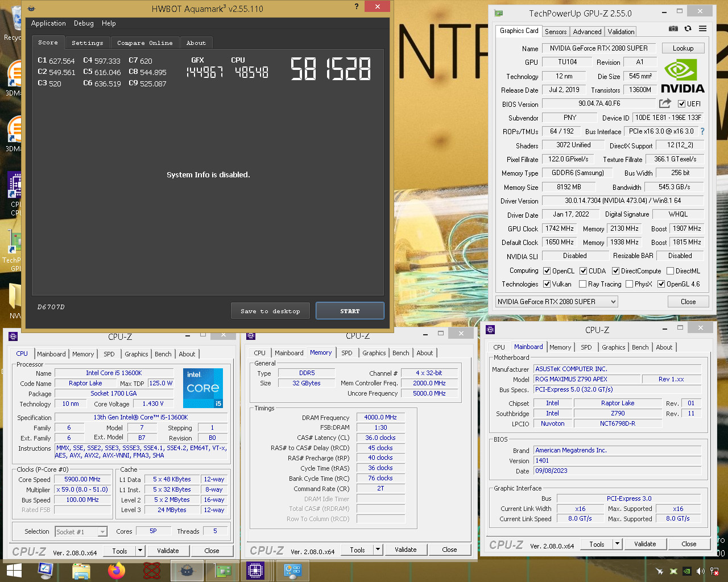Image resolution: width=728 pixels, height=582 pixels.
Task: Click the GPU-Z screenshot camera icon
Action: [673, 29]
